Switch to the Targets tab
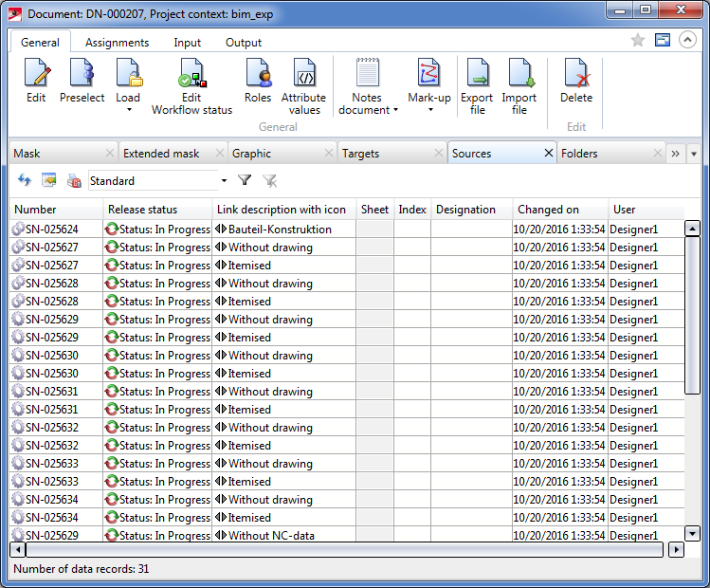This screenshot has height=588, width=710. tap(361, 153)
